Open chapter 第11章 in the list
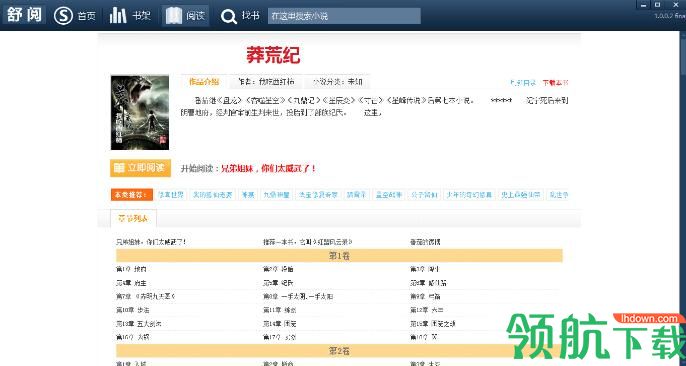 click(280, 310)
